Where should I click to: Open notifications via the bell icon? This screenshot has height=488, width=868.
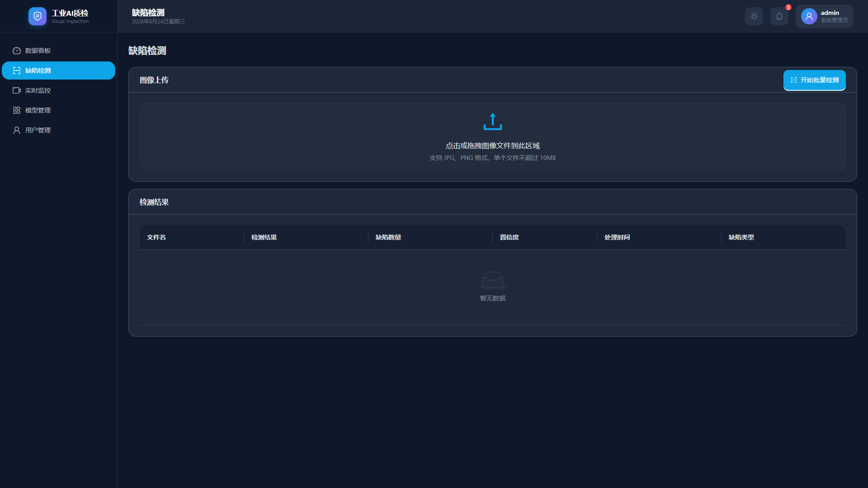coord(779,16)
